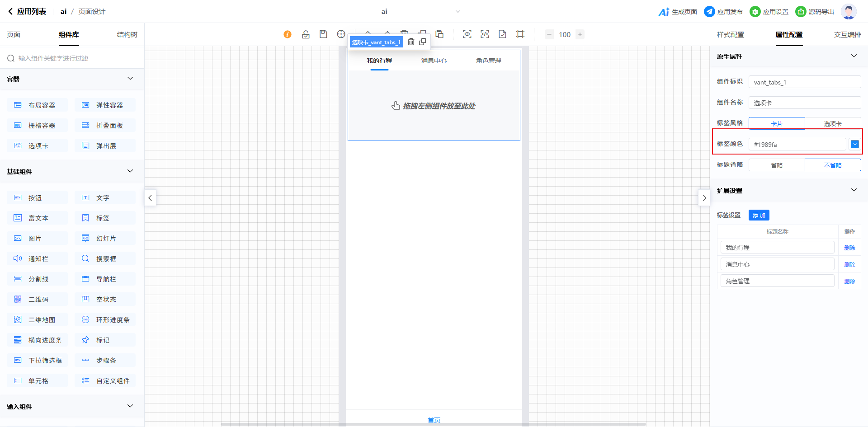Click the unlock icon in toolbar
Screen dimensions: 868x427
306,34
